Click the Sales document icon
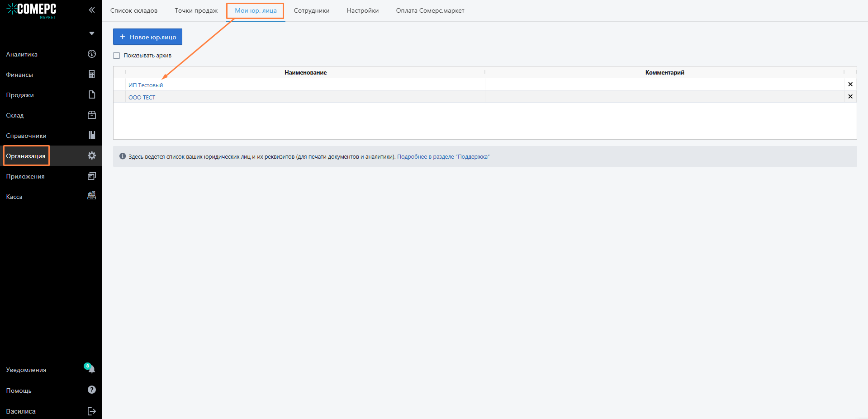This screenshot has height=419, width=868. point(91,95)
